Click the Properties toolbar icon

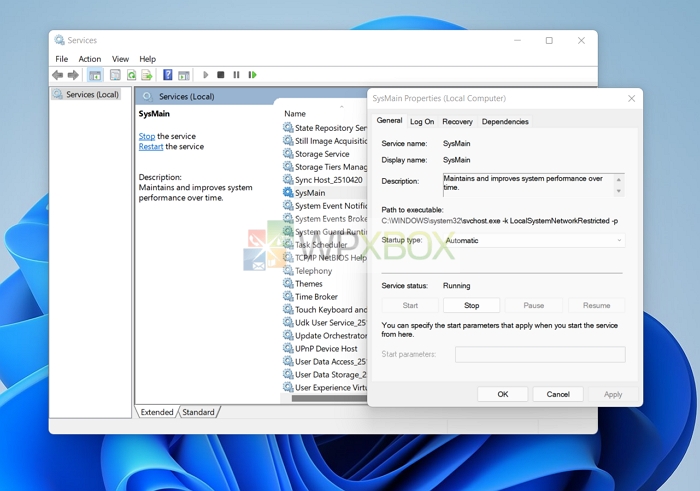[x=115, y=75]
